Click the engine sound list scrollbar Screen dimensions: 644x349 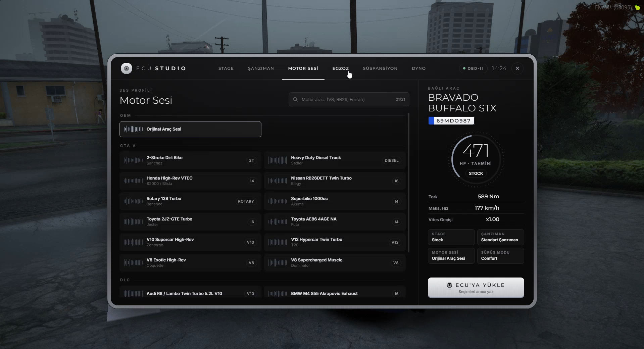point(408,182)
